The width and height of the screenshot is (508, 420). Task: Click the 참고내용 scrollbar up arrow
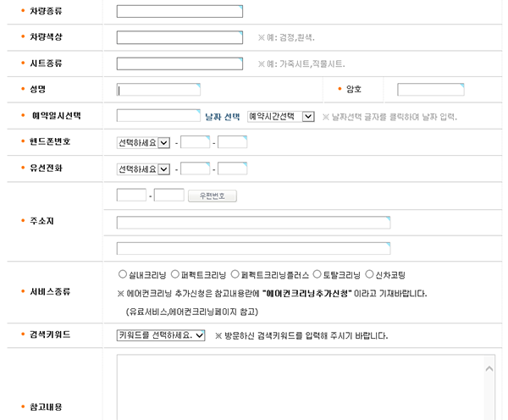coord(489,368)
